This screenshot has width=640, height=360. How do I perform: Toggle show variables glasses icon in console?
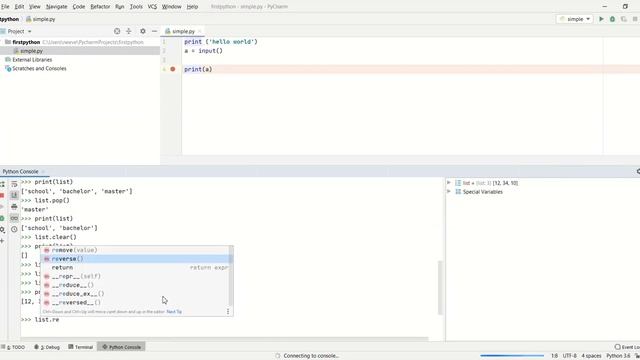[14, 218]
